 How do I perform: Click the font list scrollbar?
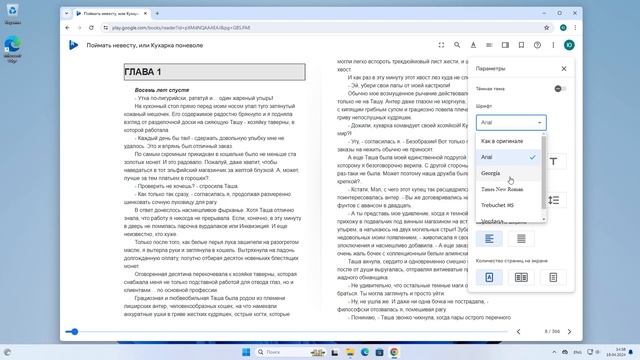click(544, 172)
